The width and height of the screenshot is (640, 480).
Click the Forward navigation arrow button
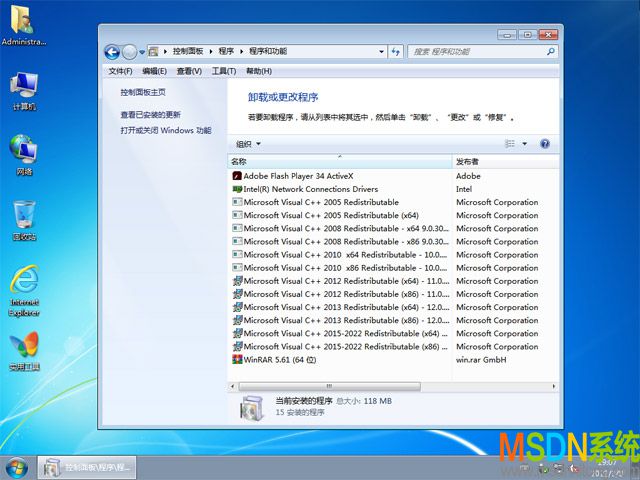coord(129,52)
